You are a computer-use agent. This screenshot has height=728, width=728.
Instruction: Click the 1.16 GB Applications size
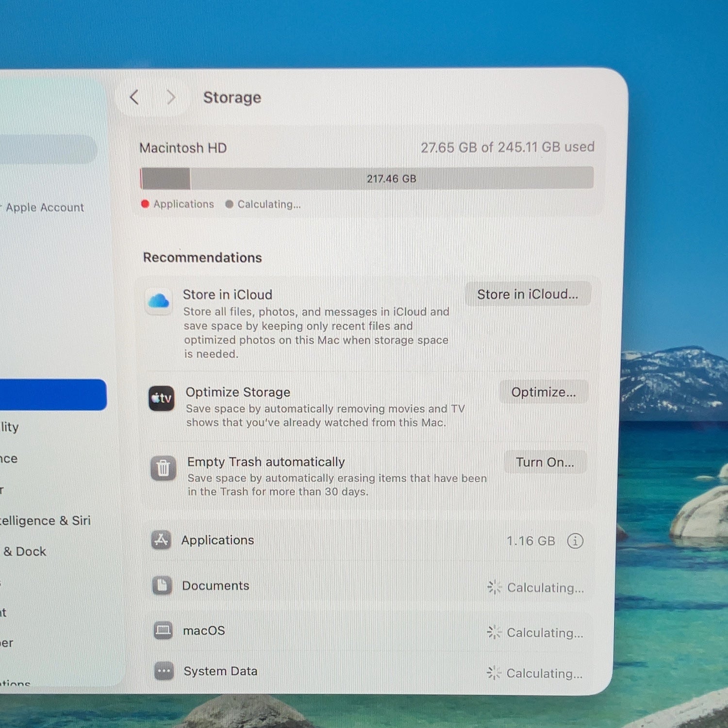(531, 541)
